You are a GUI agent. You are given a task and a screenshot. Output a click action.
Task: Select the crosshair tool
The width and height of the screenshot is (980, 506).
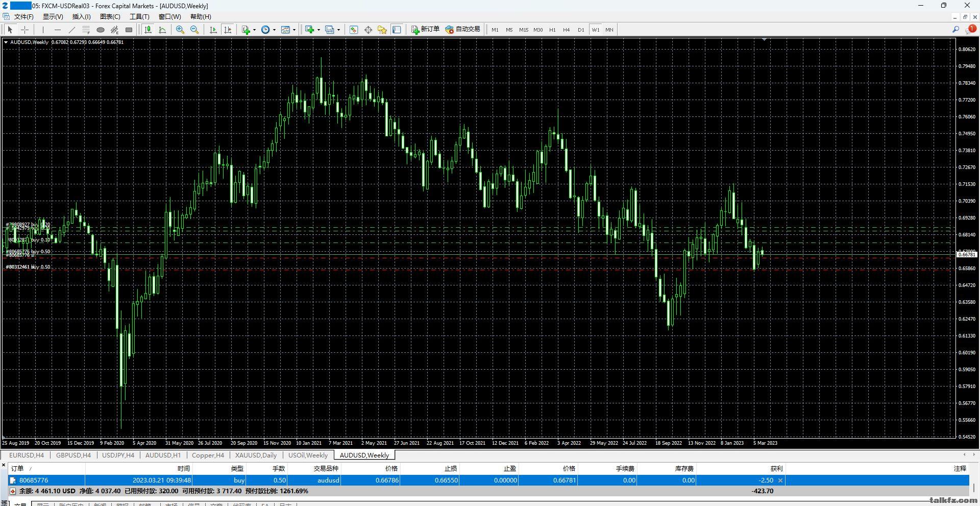(x=24, y=30)
